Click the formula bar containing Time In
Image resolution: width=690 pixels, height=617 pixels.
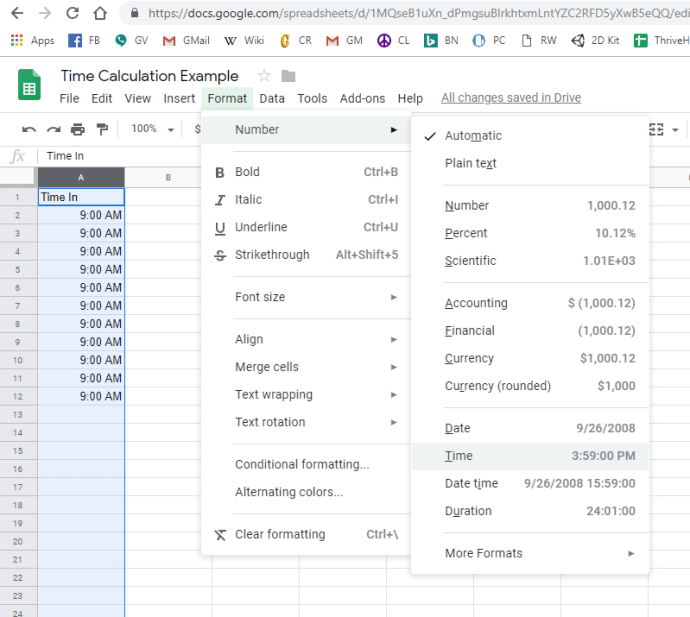[x=300, y=156]
